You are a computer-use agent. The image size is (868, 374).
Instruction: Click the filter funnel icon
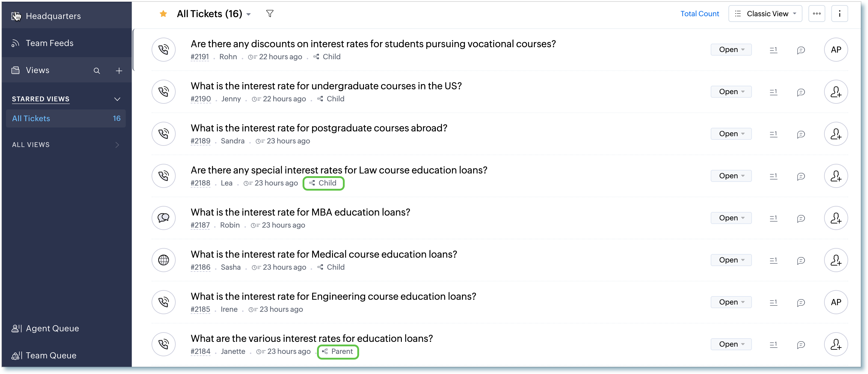pyautogui.click(x=269, y=14)
